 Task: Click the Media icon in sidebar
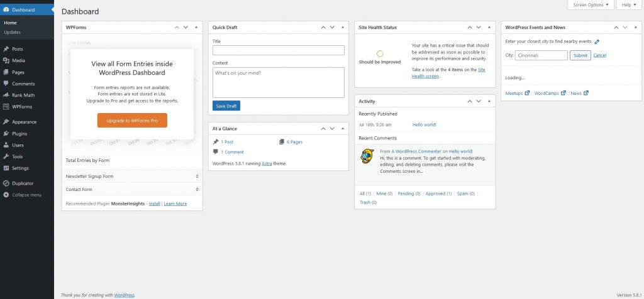(x=6, y=60)
